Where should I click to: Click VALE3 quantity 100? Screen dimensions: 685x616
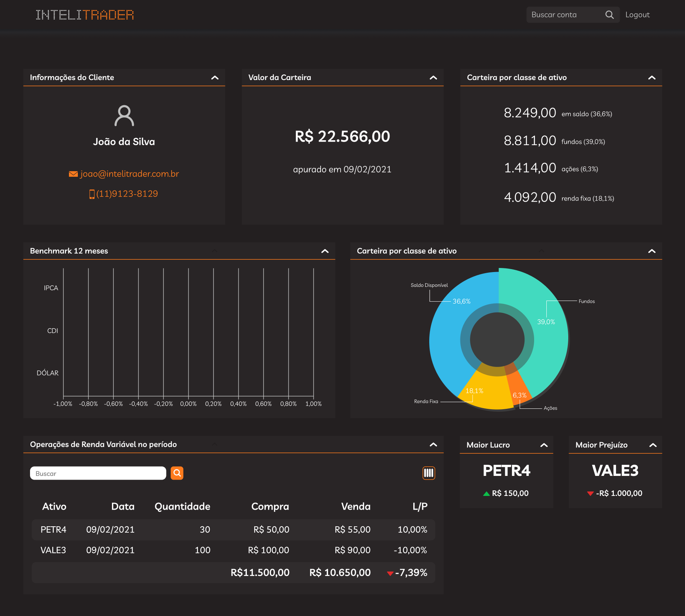coord(202,550)
